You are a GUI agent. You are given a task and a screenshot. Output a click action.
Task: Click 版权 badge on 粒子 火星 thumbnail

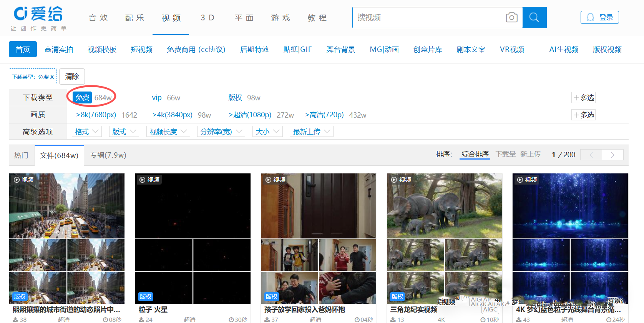pyautogui.click(x=146, y=296)
